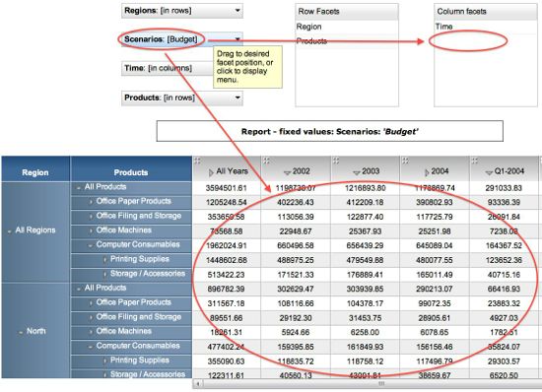
Task: Click the drag handle icon above Q1-2004 column
Action: 475,161
